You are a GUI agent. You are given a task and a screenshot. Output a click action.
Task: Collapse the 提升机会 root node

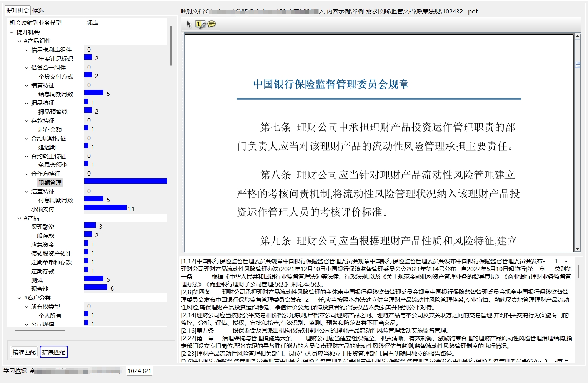tap(12, 32)
